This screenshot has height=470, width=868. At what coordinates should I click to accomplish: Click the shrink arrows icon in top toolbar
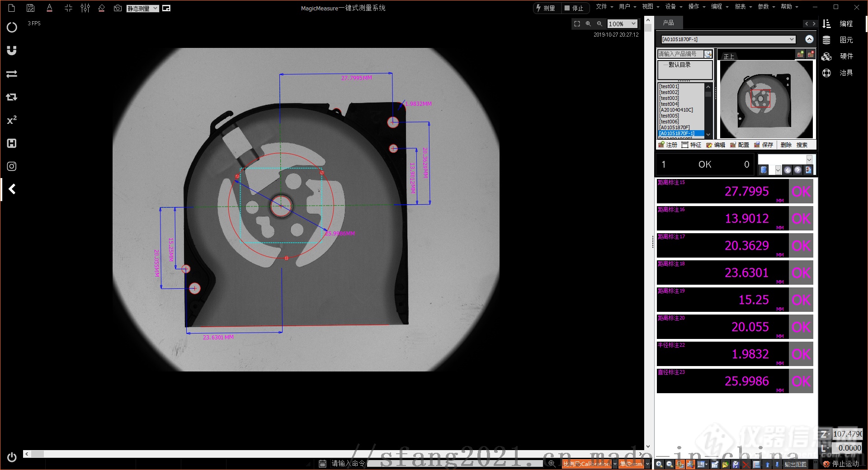click(x=68, y=8)
